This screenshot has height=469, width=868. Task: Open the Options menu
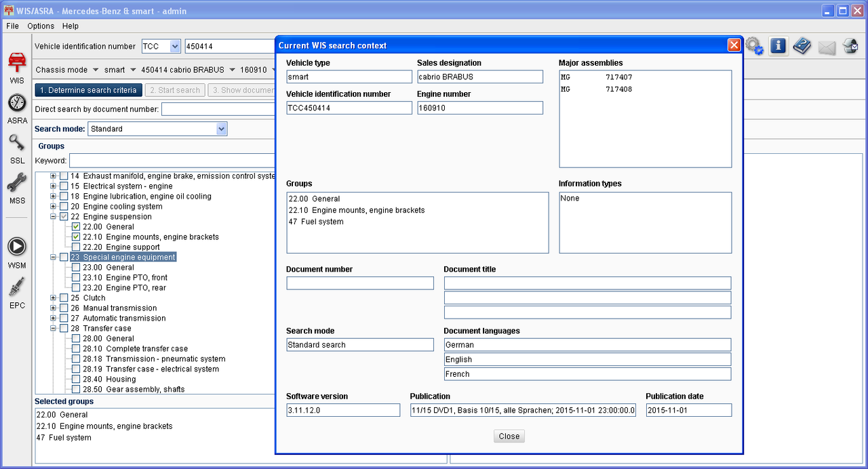click(x=41, y=26)
